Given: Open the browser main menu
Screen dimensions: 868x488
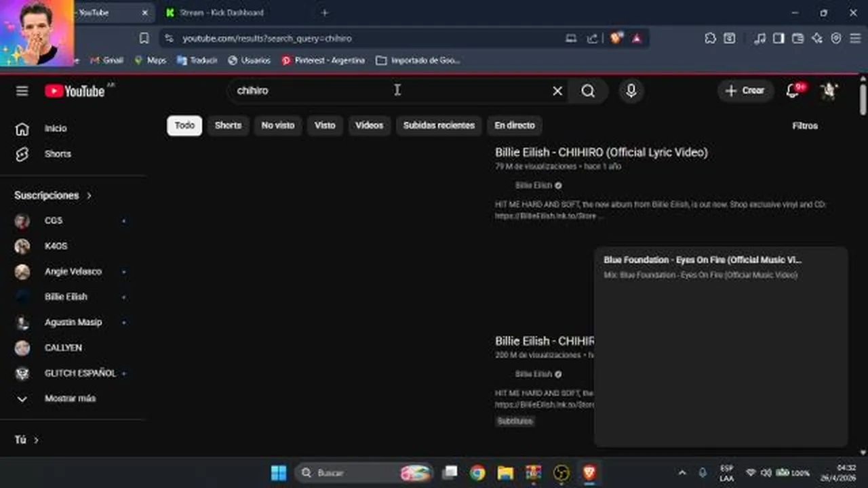Looking at the screenshot, I should point(855,39).
